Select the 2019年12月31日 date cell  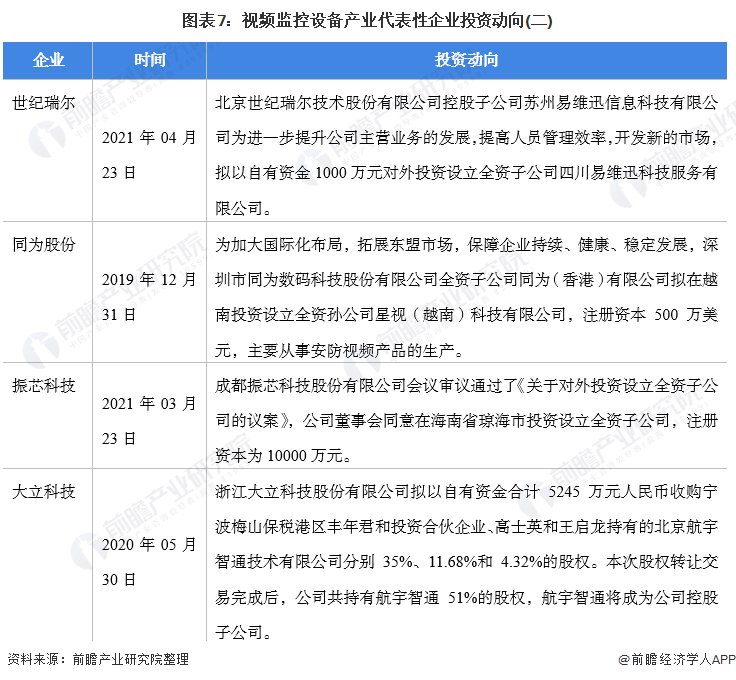(x=150, y=297)
